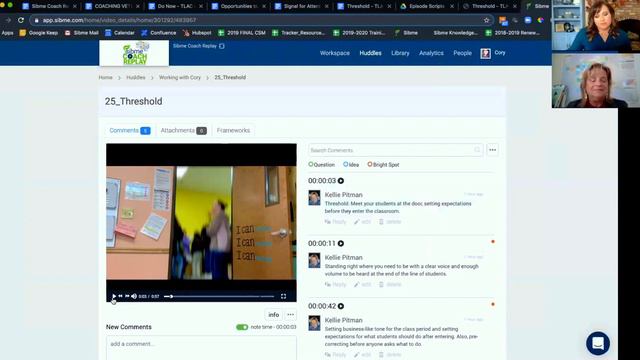Open the Sibme Mail bookmark
Screen dimensions: 640x360
point(82,33)
